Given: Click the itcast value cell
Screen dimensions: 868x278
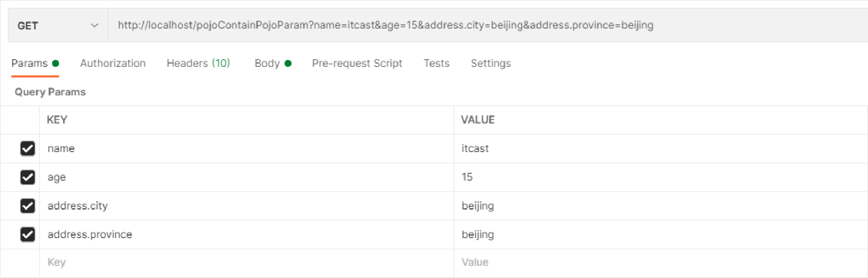Looking at the screenshot, I should [x=661, y=148].
